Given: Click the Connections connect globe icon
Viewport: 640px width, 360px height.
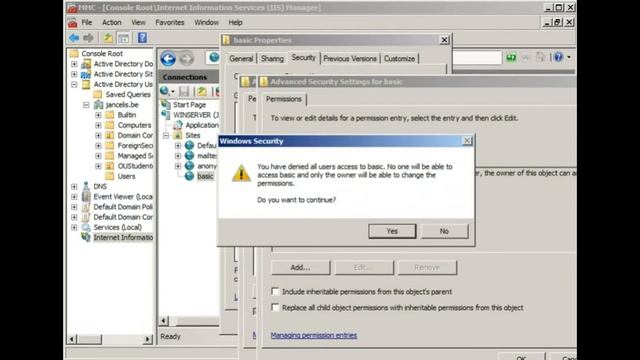Looking at the screenshot, I should [165, 91].
